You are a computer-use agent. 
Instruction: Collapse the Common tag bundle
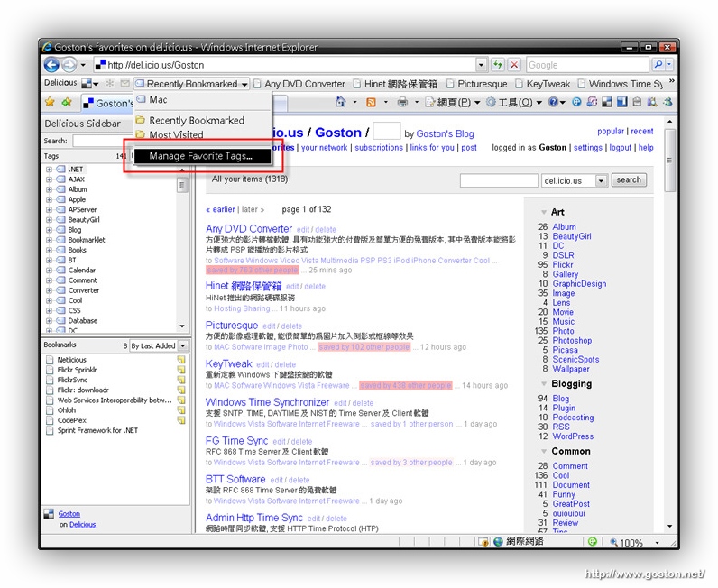point(544,452)
